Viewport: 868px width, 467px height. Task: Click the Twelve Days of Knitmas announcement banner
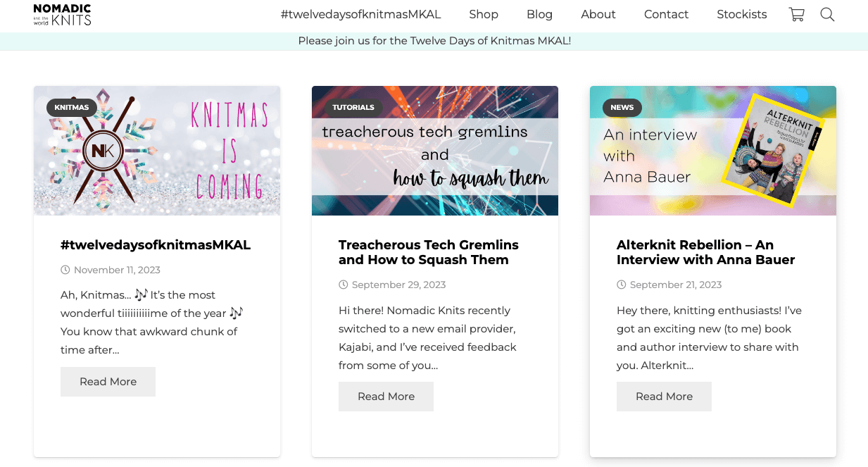click(x=434, y=41)
